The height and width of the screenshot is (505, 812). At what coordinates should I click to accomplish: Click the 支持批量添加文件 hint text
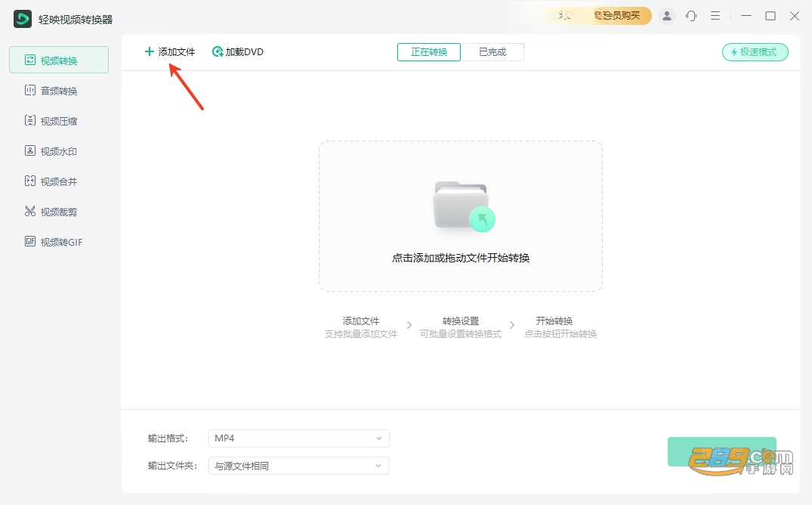[x=361, y=334]
